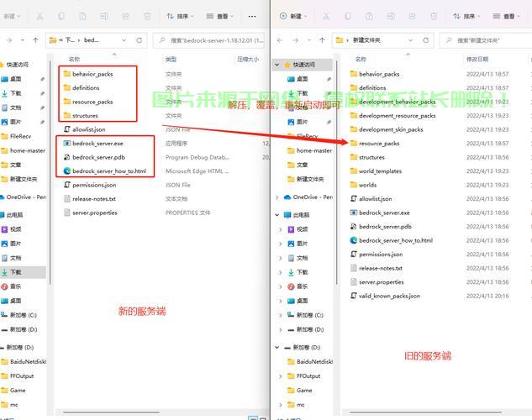The height and width of the screenshot is (420, 532).
Task: Select development_behavior_packs folder icon
Action: click(x=354, y=102)
